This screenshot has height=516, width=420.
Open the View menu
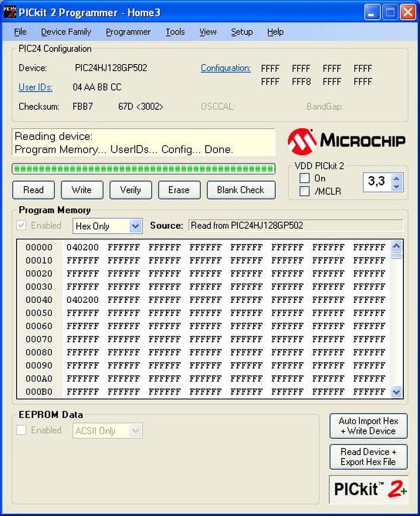(x=208, y=32)
